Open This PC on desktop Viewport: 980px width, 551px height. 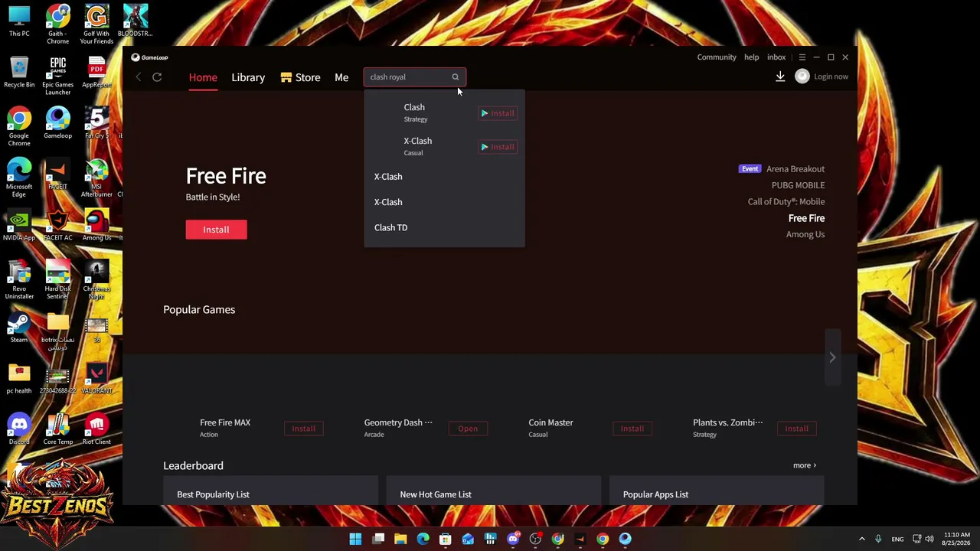[x=19, y=21]
